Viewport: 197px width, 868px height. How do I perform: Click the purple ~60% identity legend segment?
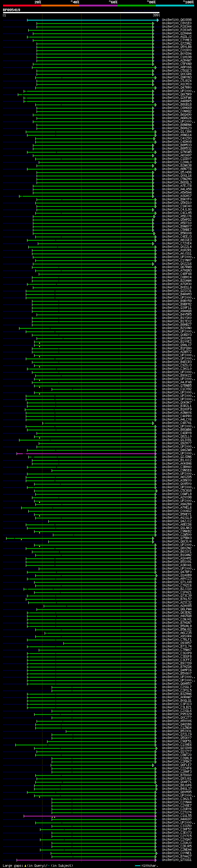pyautogui.click(x=99, y=6)
